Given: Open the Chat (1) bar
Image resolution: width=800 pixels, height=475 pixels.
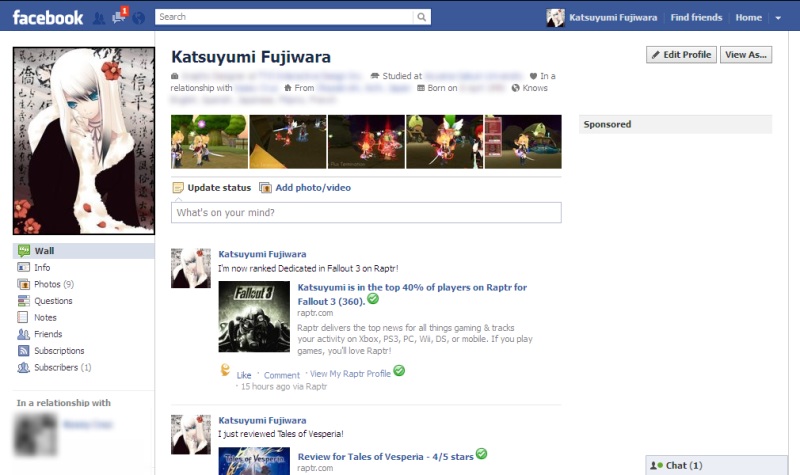Looking at the screenshot, I should pos(717,465).
